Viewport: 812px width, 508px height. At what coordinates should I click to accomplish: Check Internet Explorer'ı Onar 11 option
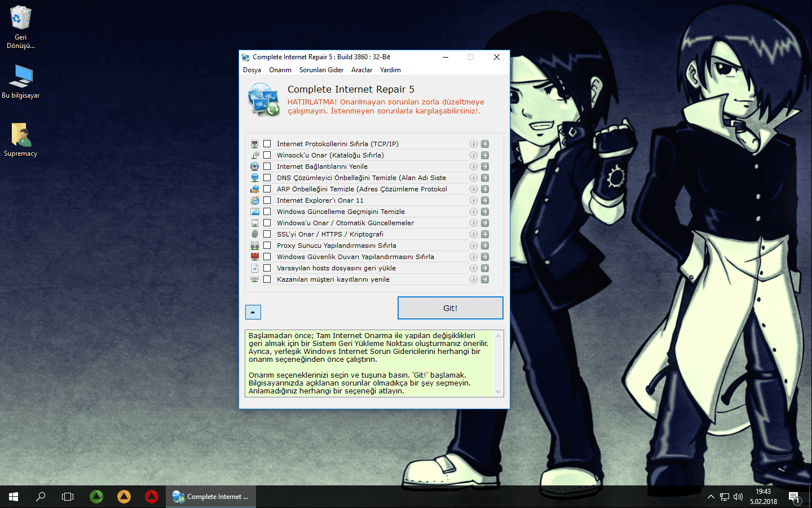267,200
